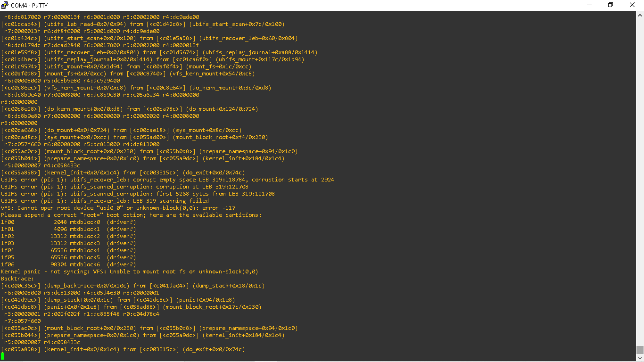Click the "Please append a correct" message line
644x362 pixels.
click(x=131, y=215)
